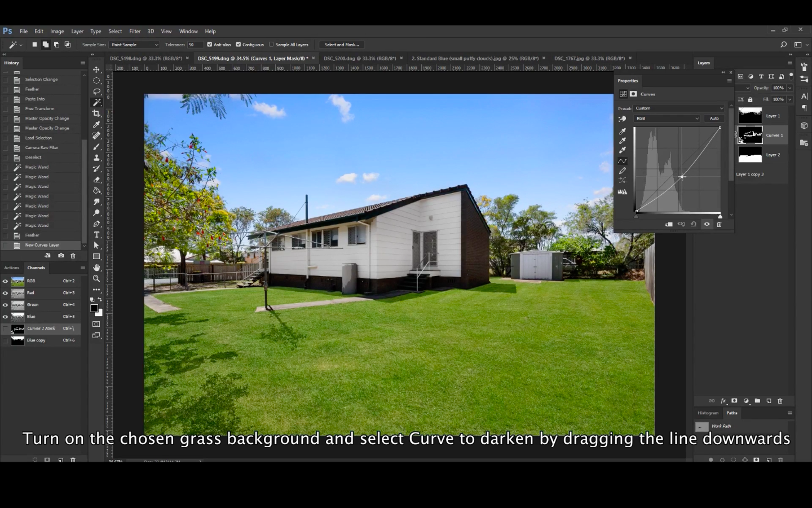This screenshot has height=508, width=812.
Task: Open Channels panel menu
Action: [x=83, y=268]
